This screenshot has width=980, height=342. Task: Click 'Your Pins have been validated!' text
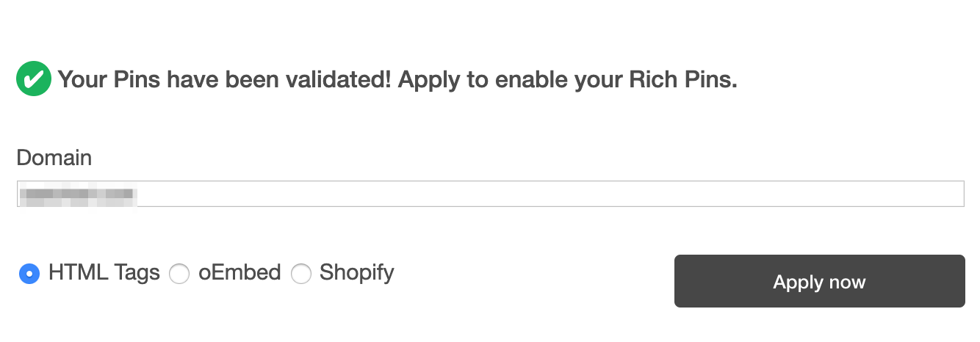pos(224,79)
